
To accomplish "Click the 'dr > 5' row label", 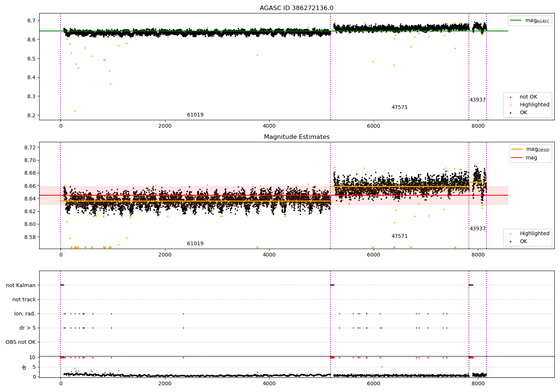I will 28,328.
